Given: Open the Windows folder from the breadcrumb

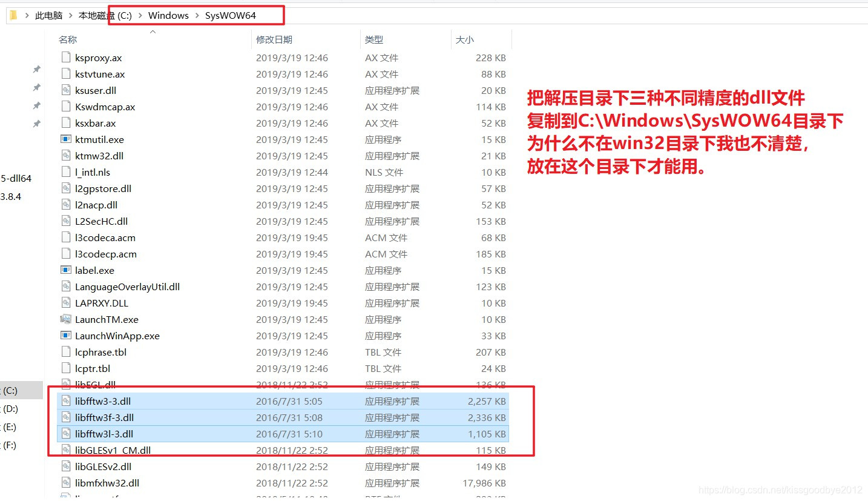Looking at the screenshot, I should point(168,15).
